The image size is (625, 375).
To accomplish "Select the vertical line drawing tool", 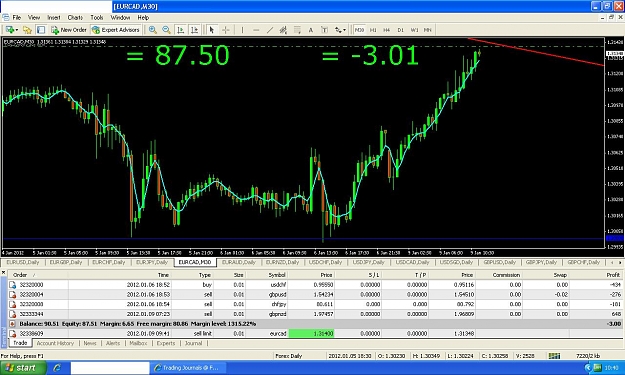I will [x=242, y=30].
